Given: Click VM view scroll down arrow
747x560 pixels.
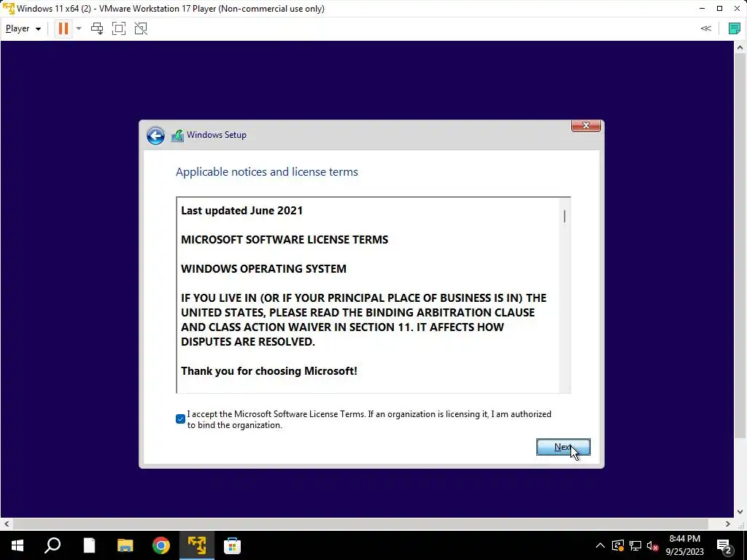Looking at the screenshot, I should coord(740,513).
